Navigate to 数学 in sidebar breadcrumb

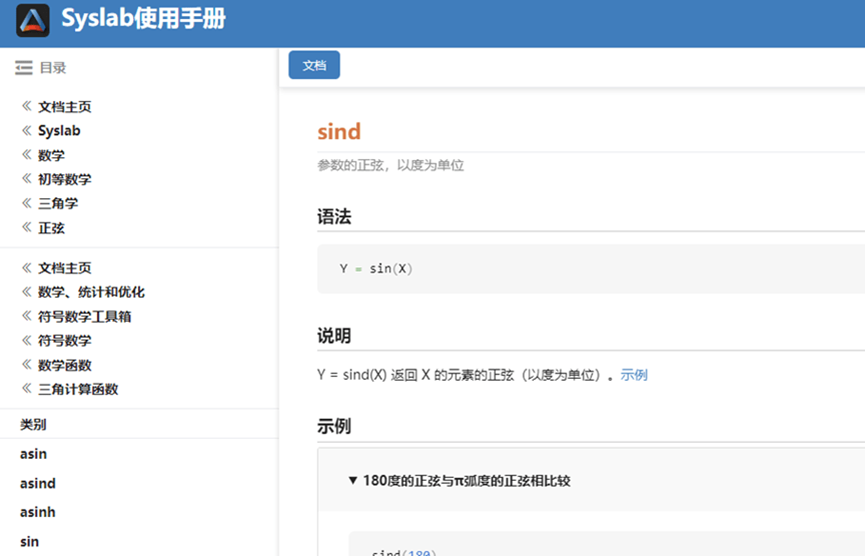coord(51,155)
